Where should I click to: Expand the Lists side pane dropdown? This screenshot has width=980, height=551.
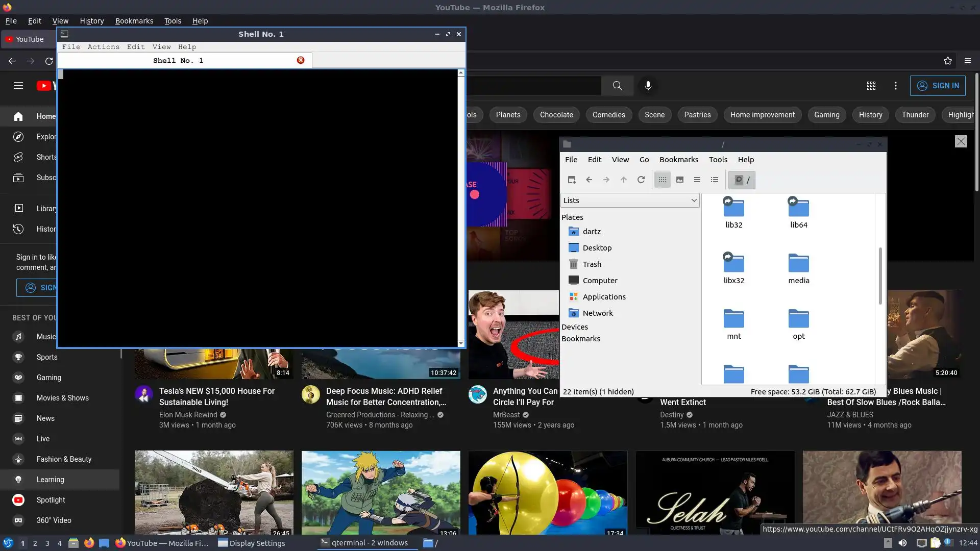[630, 201]
